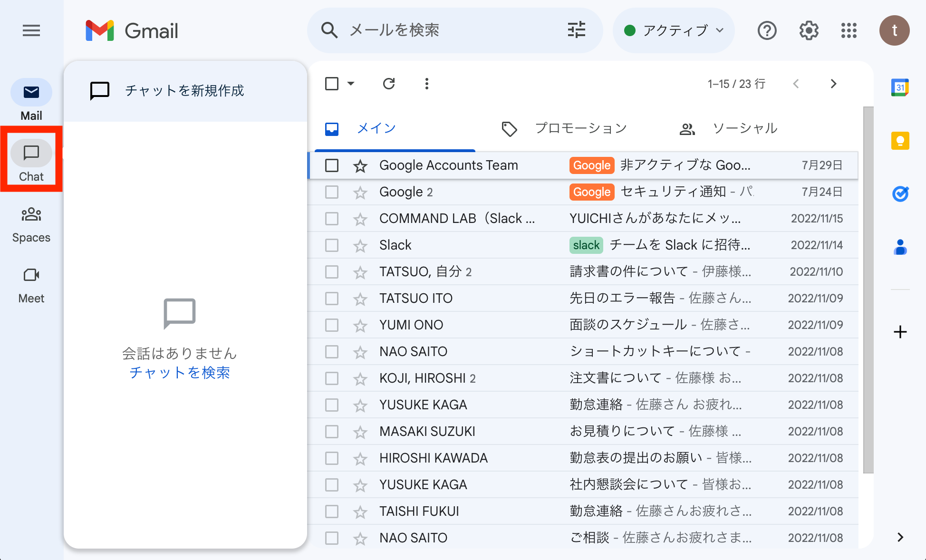Star the YUMI ONO email
Screen dimensions: 926x560
point(360,325)
